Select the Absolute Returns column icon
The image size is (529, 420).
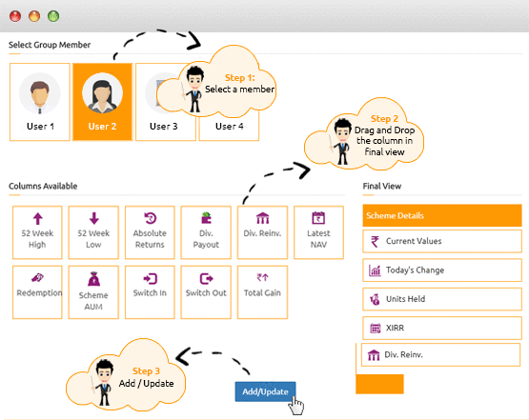[150, 218]
